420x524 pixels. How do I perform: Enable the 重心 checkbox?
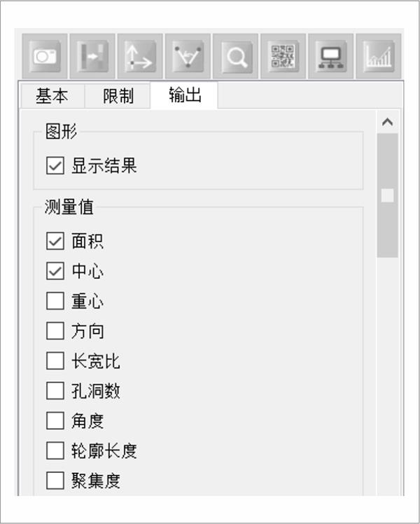click(x=55, y=301)
